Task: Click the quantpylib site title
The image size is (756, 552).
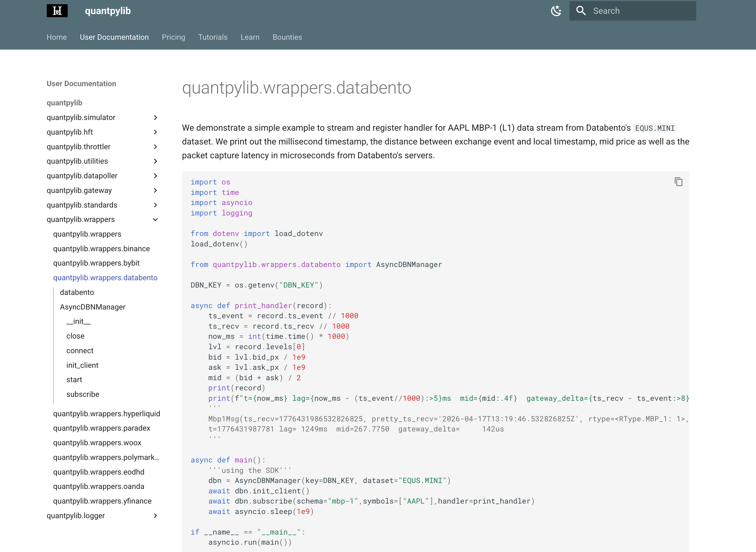Action: point(108,11)
